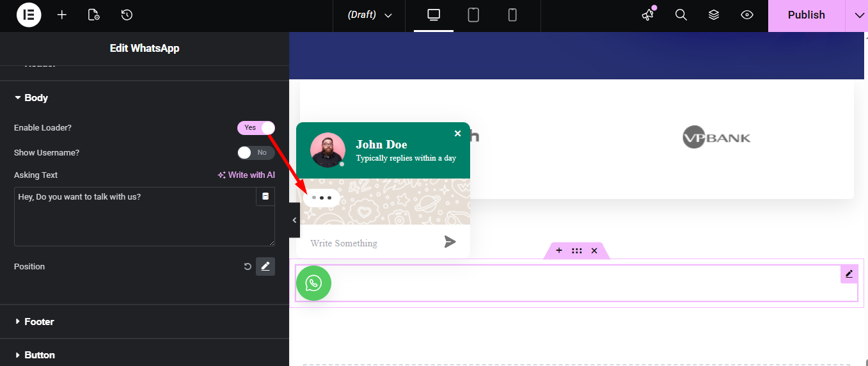Click the Publish button
The image size is (868, 366).
806,15
